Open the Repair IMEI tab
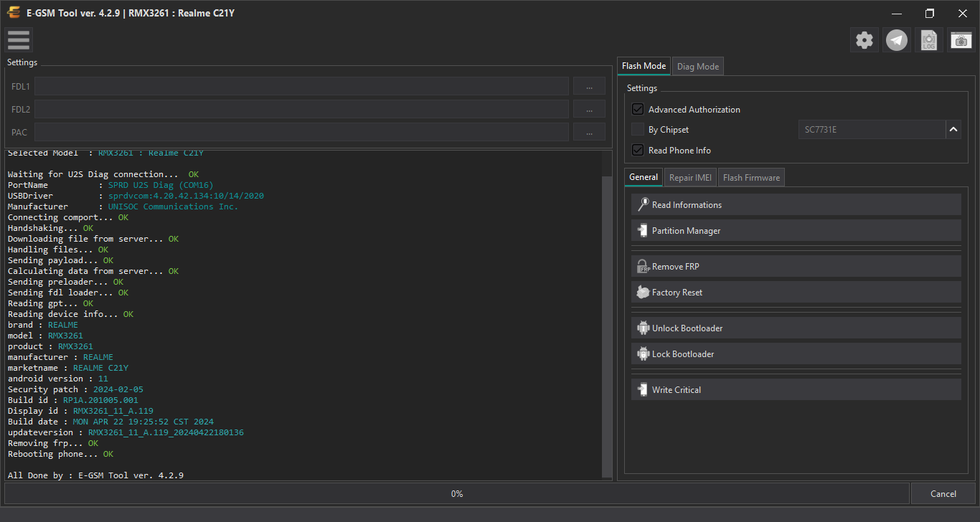The image size is (980, 522). coord(690,178)
